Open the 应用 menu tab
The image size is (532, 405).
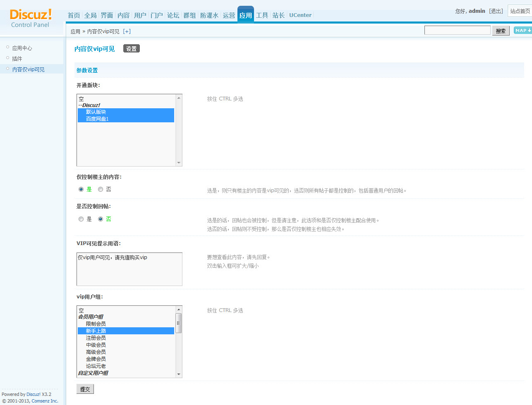tap(246, 14)
